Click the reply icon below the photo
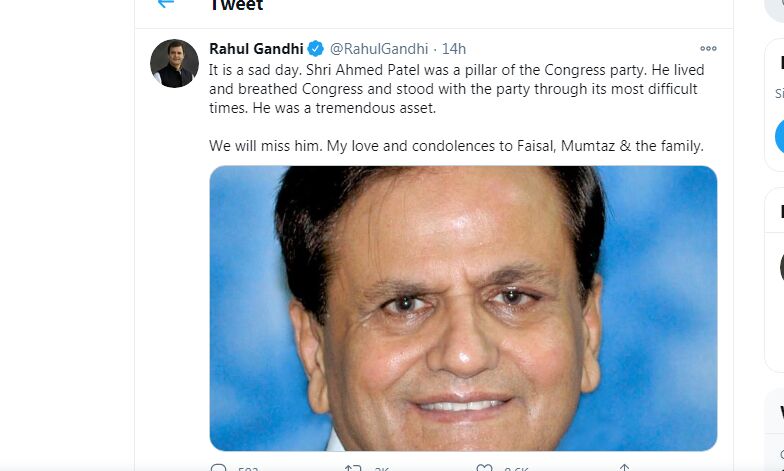This screenshot has width=784, height=471. [219, 467]
